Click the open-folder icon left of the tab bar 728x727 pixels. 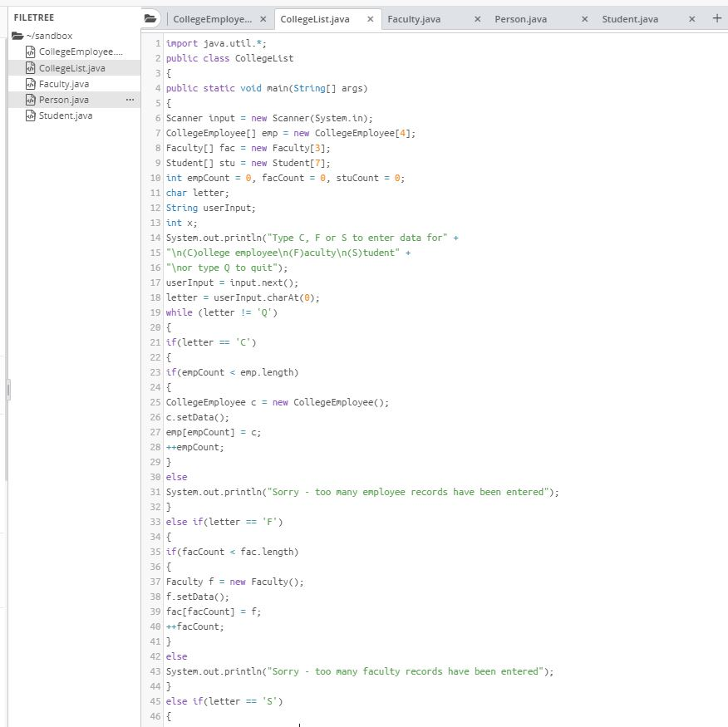click(150, 17)
